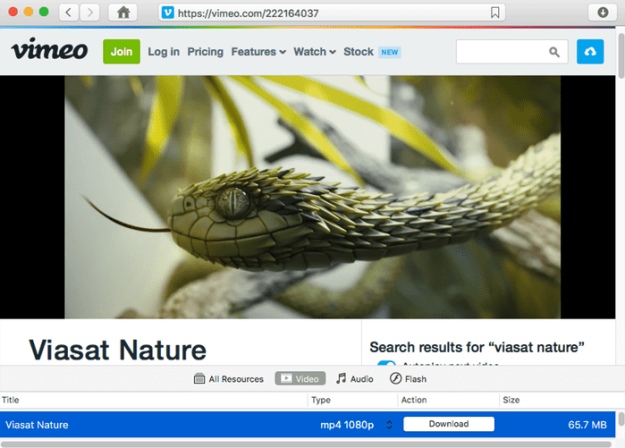Image resolution: width=625 pixels, height=448 pixels.
Task: Switch to the All Resources tab
Action: tap(229, 379)
